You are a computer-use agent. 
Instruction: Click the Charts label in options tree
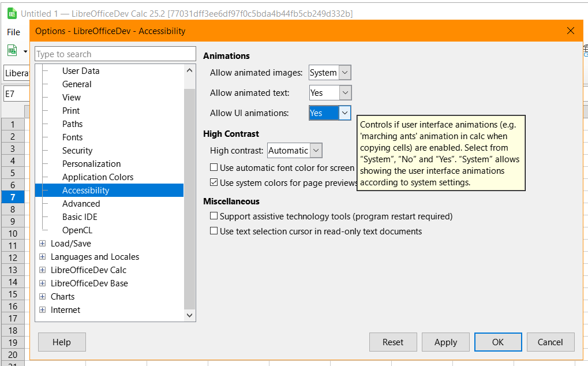63,297
